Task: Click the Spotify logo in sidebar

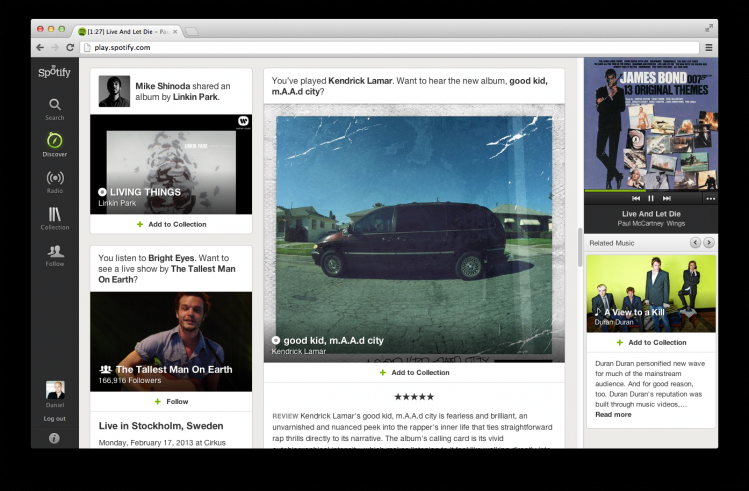Action: tap(54, 72)
